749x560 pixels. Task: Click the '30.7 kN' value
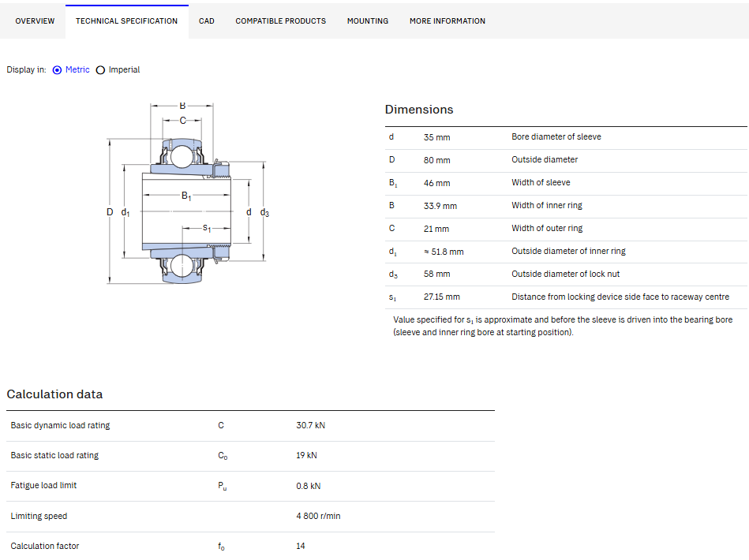[310, 425]
